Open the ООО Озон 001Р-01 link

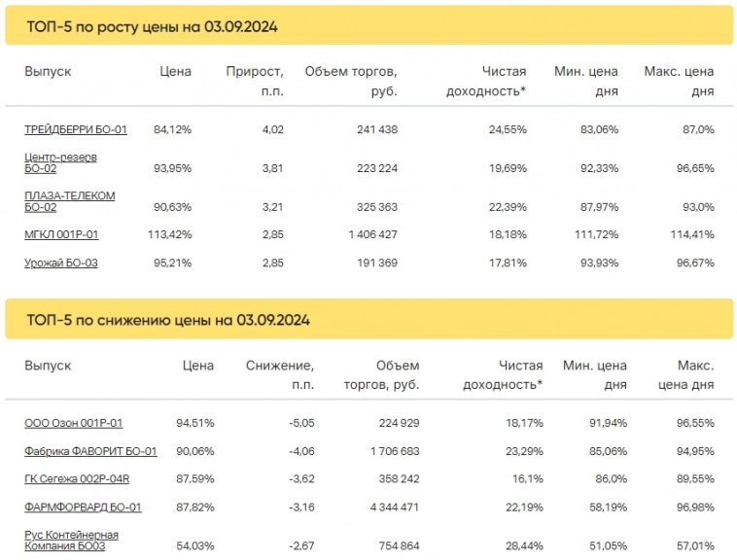click(73, 423)
